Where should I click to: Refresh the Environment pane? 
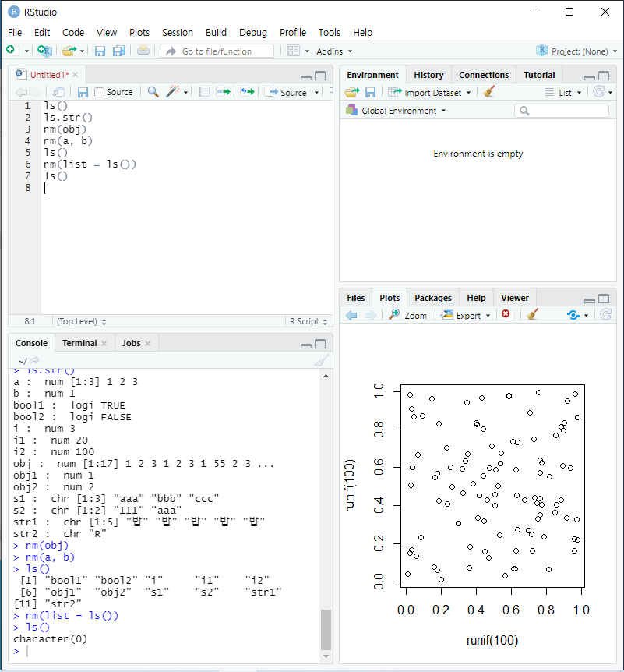pyautogui.click(x=599, y=91)
